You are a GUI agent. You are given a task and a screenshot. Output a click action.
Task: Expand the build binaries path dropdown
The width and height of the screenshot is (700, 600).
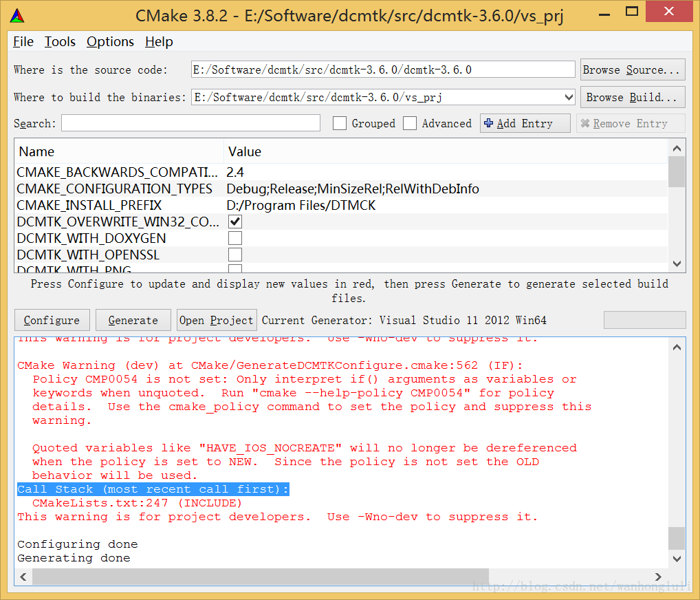coord(569,97)
